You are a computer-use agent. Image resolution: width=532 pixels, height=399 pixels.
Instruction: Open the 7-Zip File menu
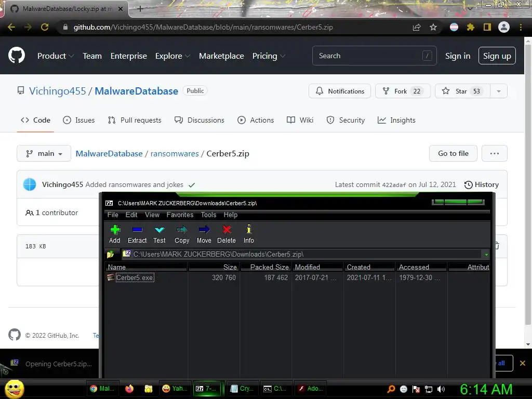click(x=113, y=215)
